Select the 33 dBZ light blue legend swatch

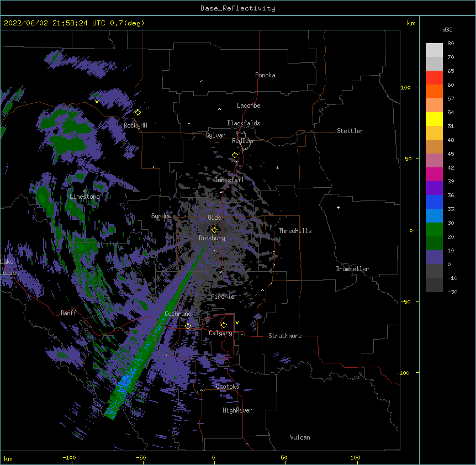[434, 216]
